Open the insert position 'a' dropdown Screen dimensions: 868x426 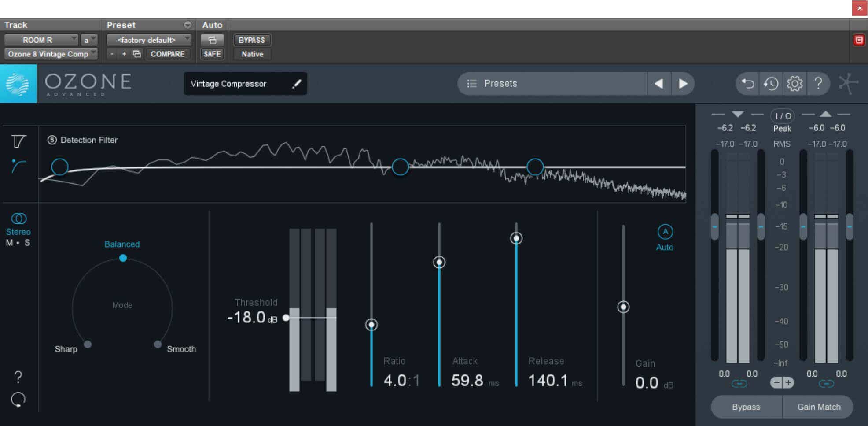click(89, 40)
